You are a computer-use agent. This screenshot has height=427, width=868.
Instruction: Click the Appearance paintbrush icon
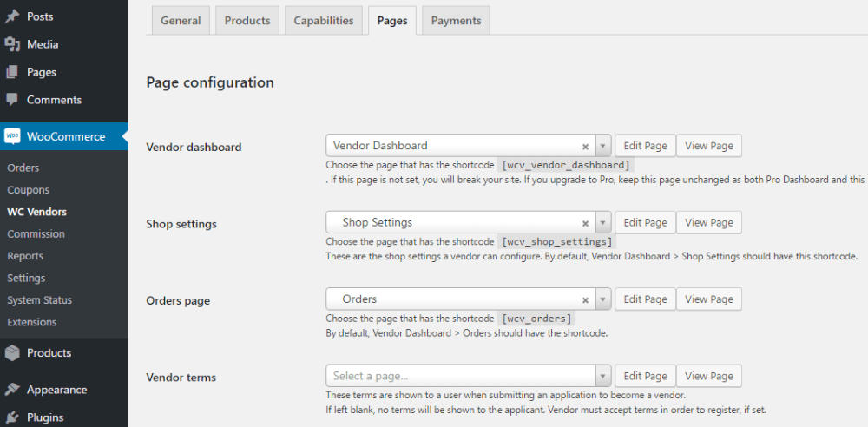coord(12,390)
